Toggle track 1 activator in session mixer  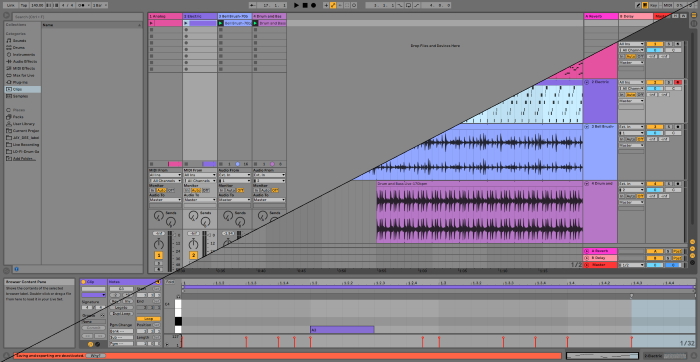click(158, 255)
